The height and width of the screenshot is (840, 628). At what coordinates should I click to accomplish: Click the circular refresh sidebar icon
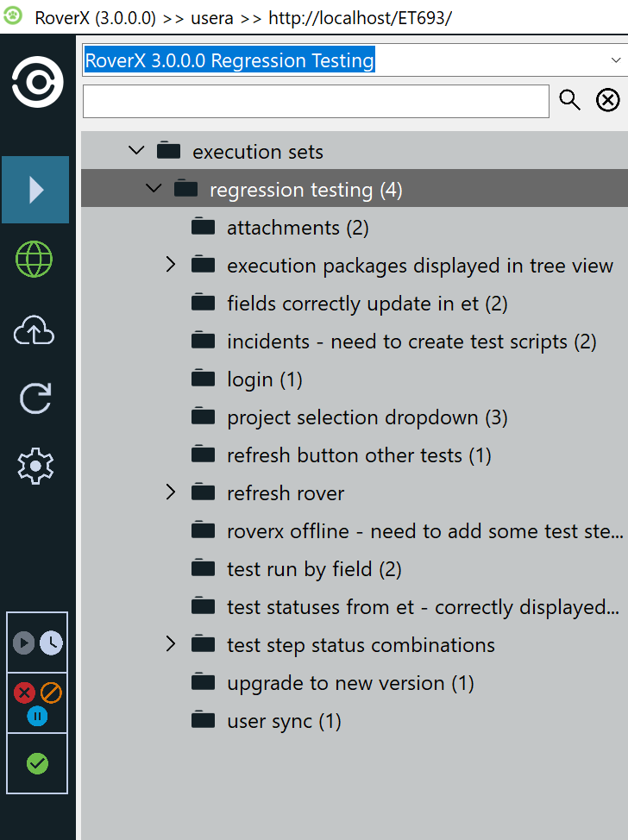35,398
